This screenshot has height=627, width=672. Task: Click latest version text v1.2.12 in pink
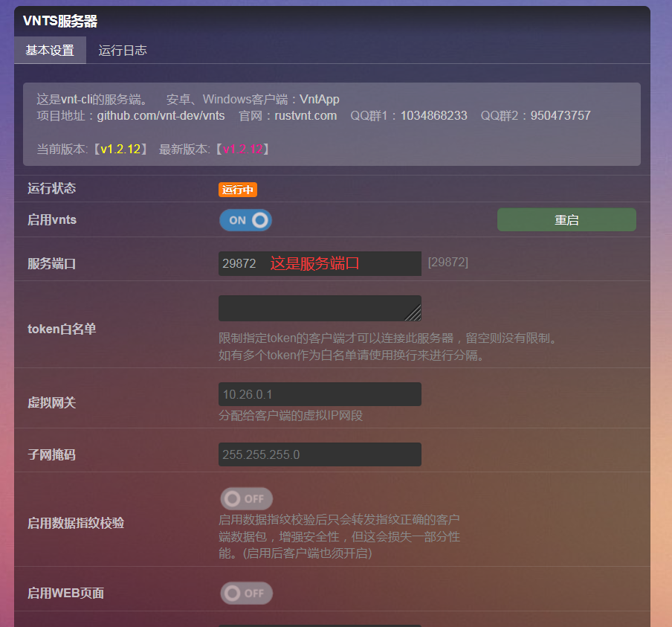[243, 149]
